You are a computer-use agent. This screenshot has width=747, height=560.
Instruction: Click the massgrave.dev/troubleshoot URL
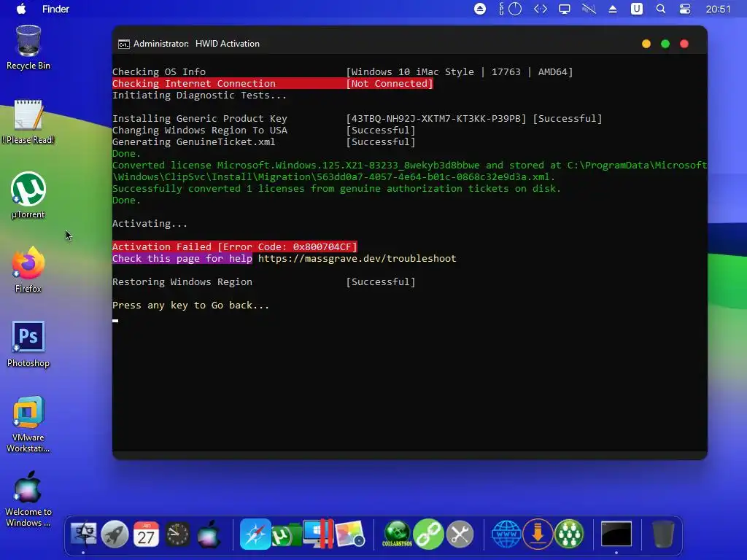[357, 259]
